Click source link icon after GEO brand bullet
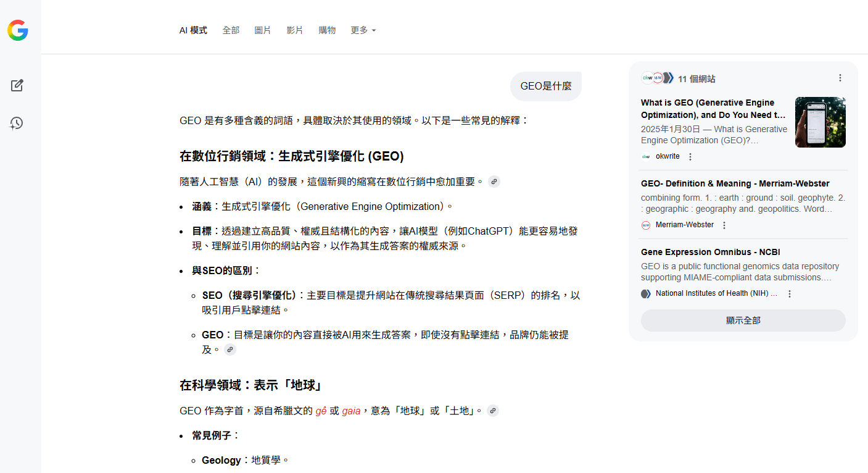This screenshot has height=473, width=868. [x=229, y=350]
